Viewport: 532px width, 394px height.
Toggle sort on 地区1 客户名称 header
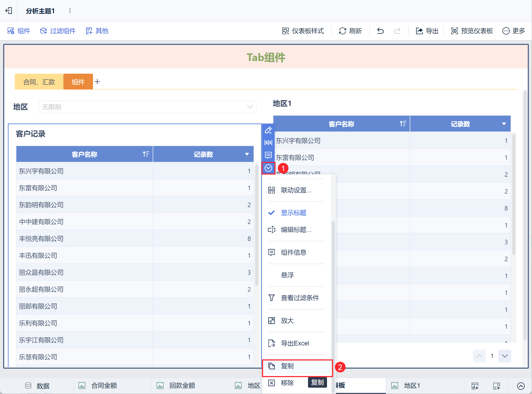point(403,124)
